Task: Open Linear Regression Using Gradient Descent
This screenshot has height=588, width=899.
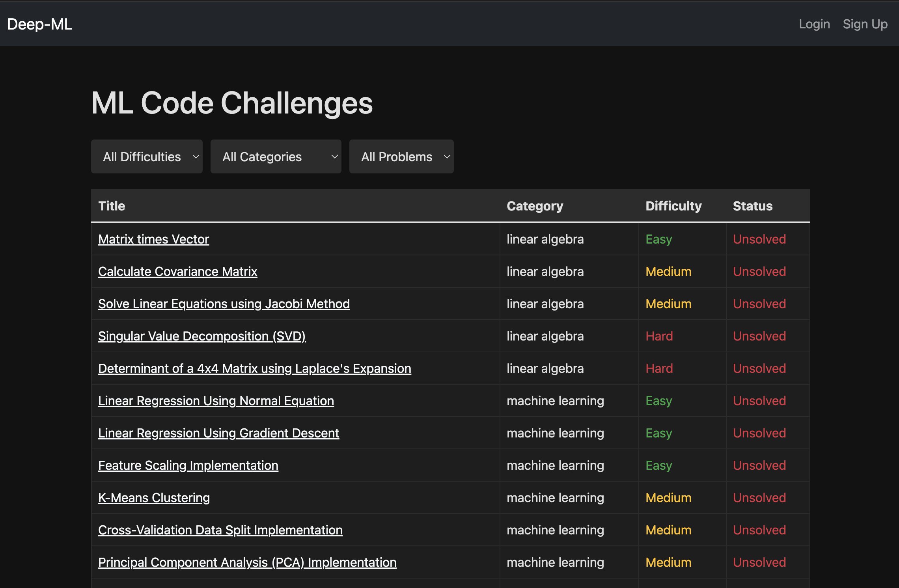Action: 218,433
